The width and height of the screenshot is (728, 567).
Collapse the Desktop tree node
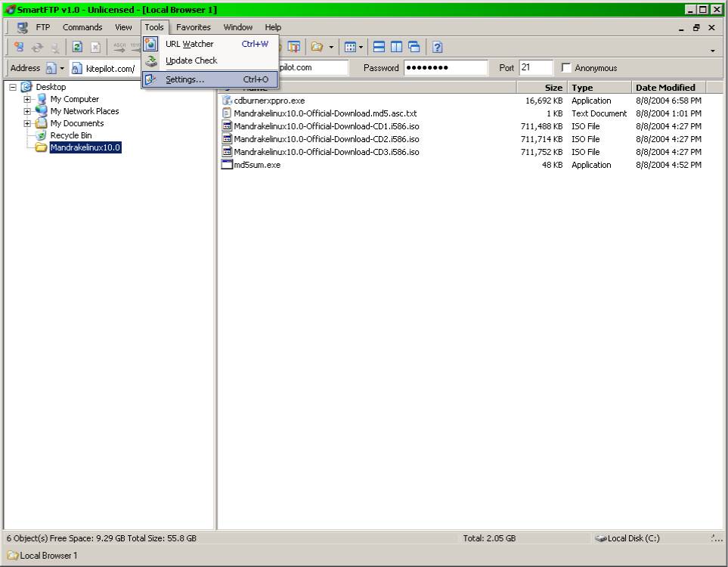tap(13, 87)
